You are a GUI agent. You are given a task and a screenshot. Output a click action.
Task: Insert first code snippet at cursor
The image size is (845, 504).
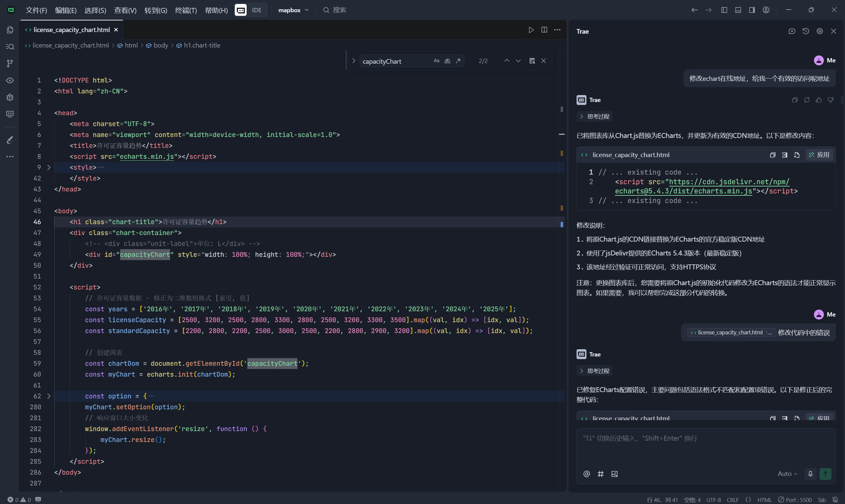click(x=785, y=155)
